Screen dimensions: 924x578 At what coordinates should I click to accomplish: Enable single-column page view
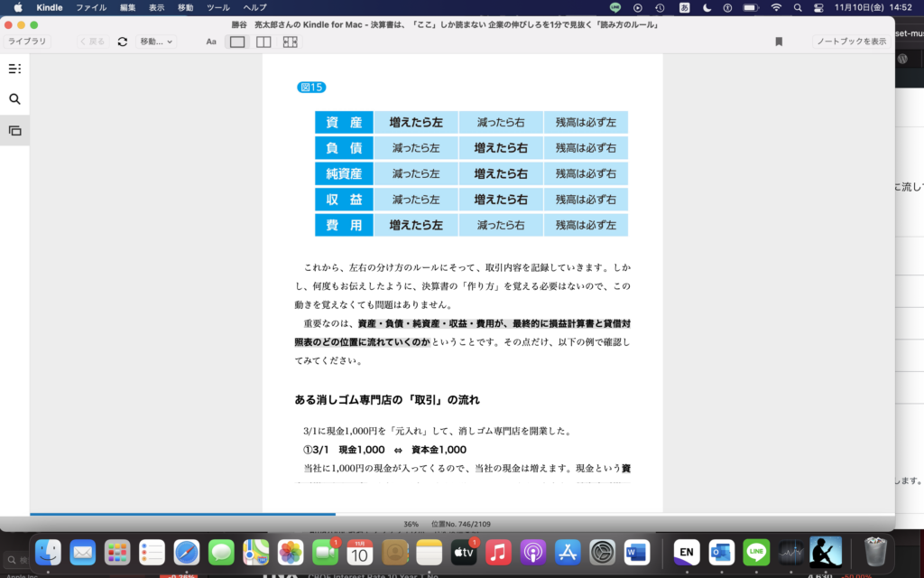coord(236,41)
